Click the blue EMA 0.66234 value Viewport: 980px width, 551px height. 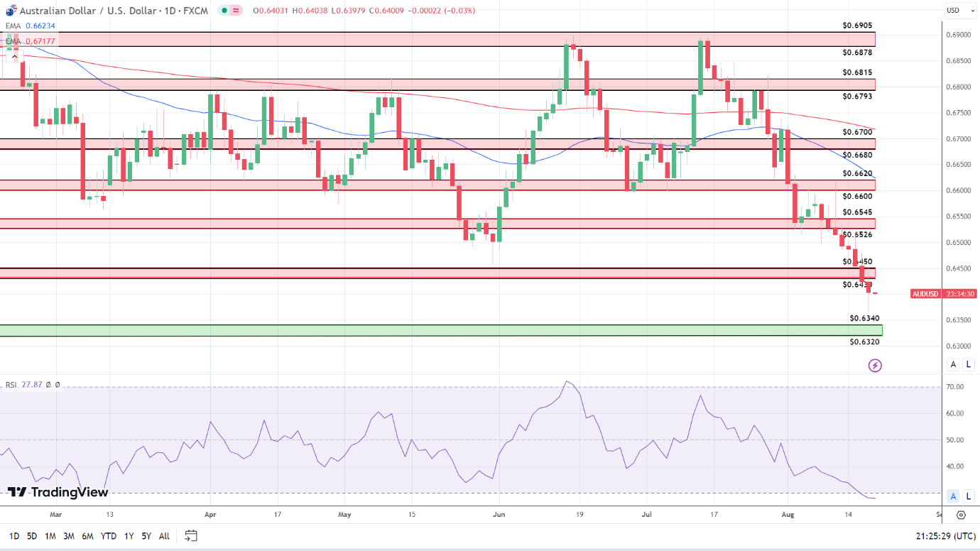pos(39,25)
